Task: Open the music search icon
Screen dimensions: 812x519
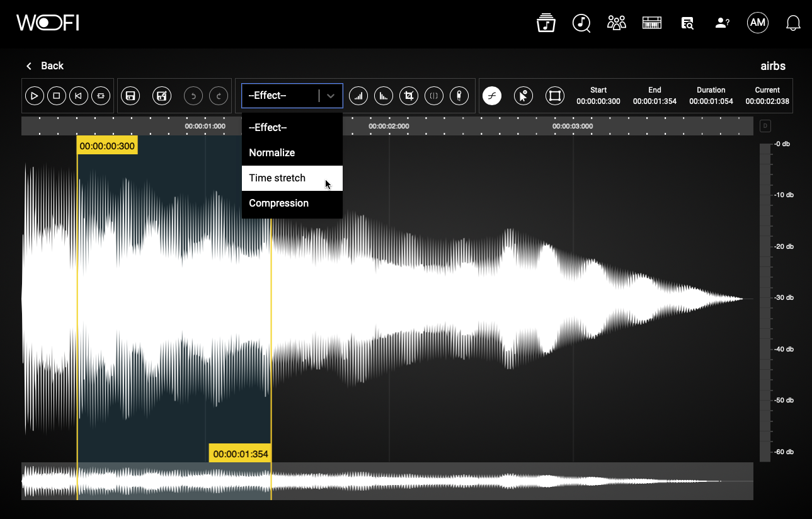Action: 581,23
